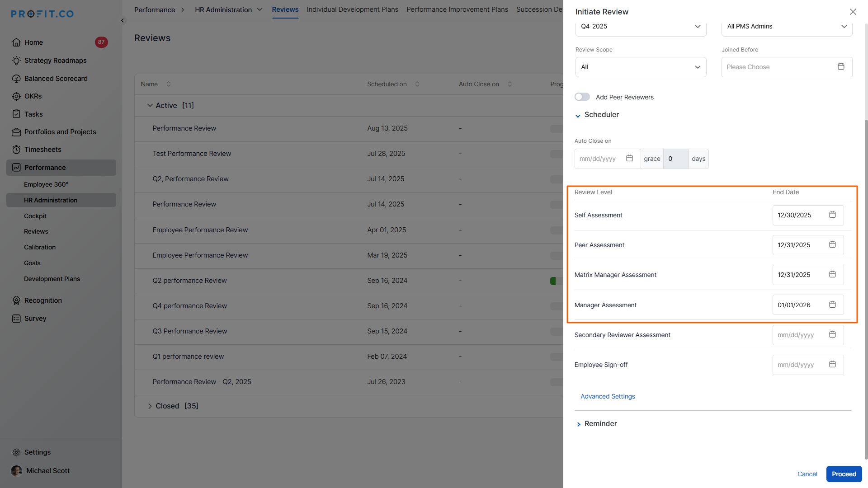Open calendar picker for Auto Close on
This screenshot has width=868, height=488.
pyautogui.click(x=629, y=158)
